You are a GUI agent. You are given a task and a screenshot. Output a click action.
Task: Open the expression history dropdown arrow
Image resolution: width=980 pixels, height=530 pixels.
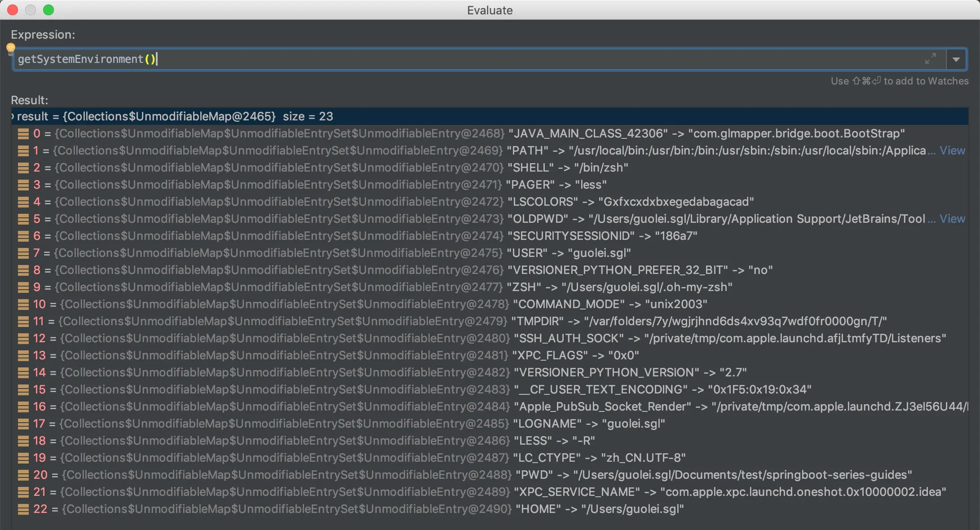pyautogui.click(x=956, y=59)
